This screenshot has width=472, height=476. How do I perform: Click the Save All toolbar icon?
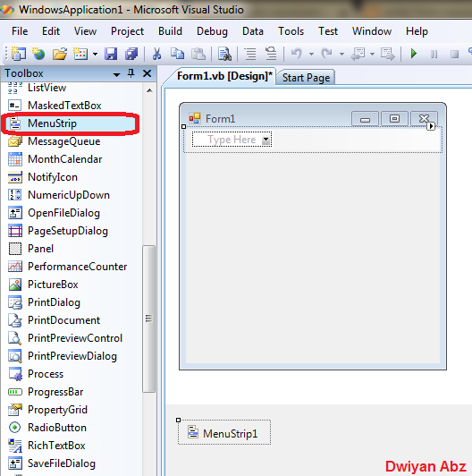coord(131,54)
